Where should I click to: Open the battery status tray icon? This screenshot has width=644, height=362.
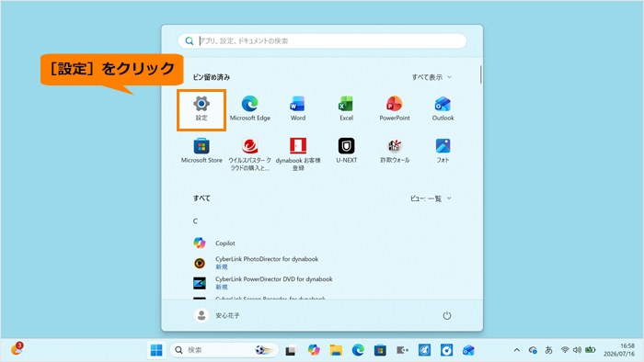[x=591, y=350]
